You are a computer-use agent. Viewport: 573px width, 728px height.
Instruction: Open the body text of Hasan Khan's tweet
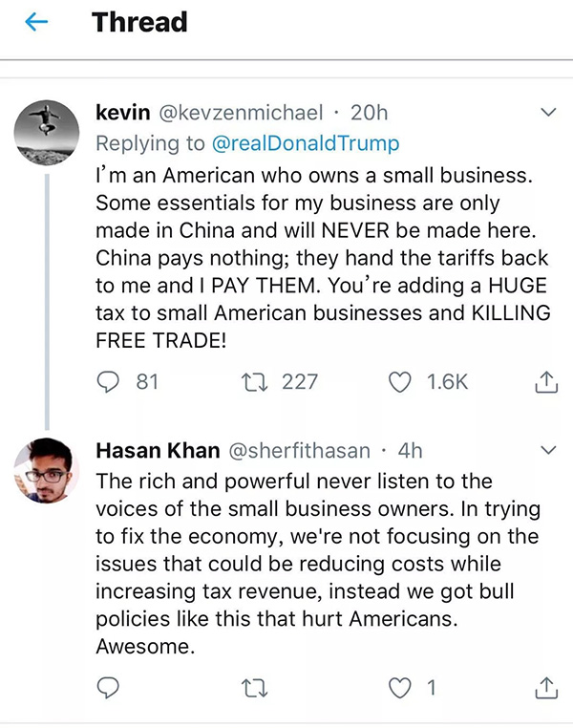point(315,564)
